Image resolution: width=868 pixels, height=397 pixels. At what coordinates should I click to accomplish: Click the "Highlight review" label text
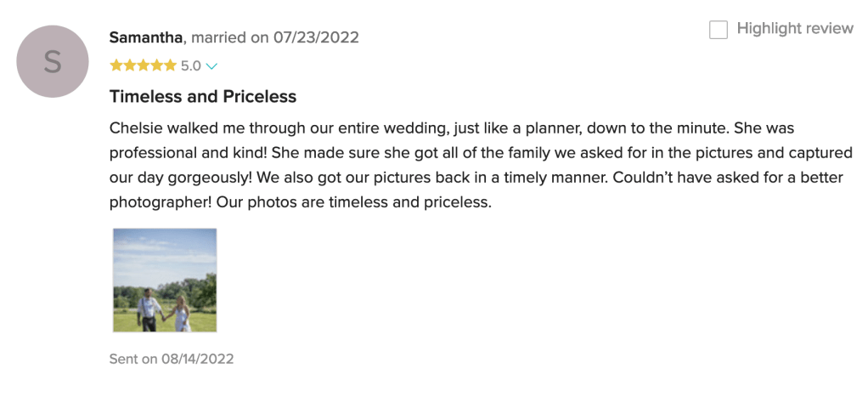pos(794,29)
